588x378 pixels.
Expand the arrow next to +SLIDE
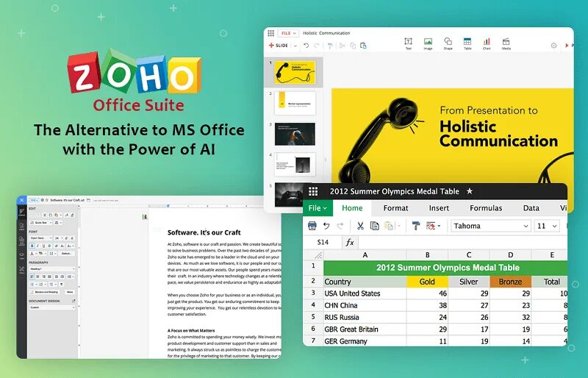tap(295, 46)
